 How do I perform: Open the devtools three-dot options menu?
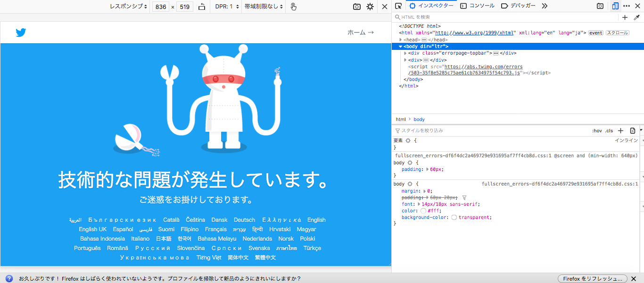tap(627, 6)
